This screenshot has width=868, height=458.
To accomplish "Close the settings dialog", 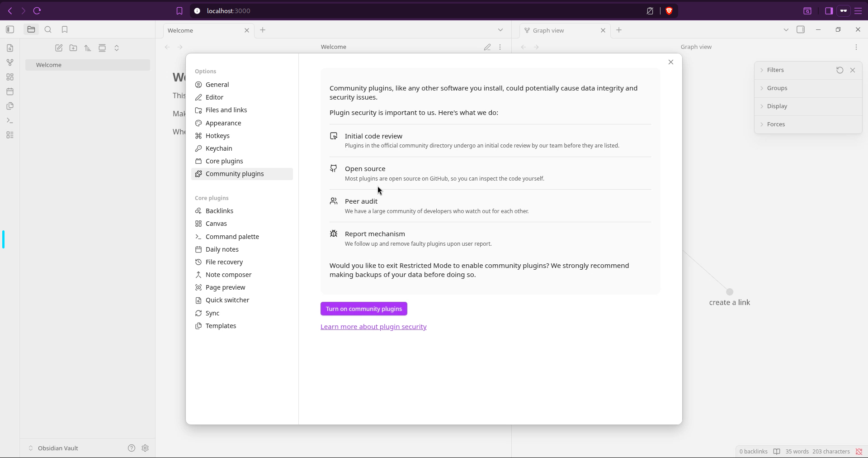I will point(671,62).
